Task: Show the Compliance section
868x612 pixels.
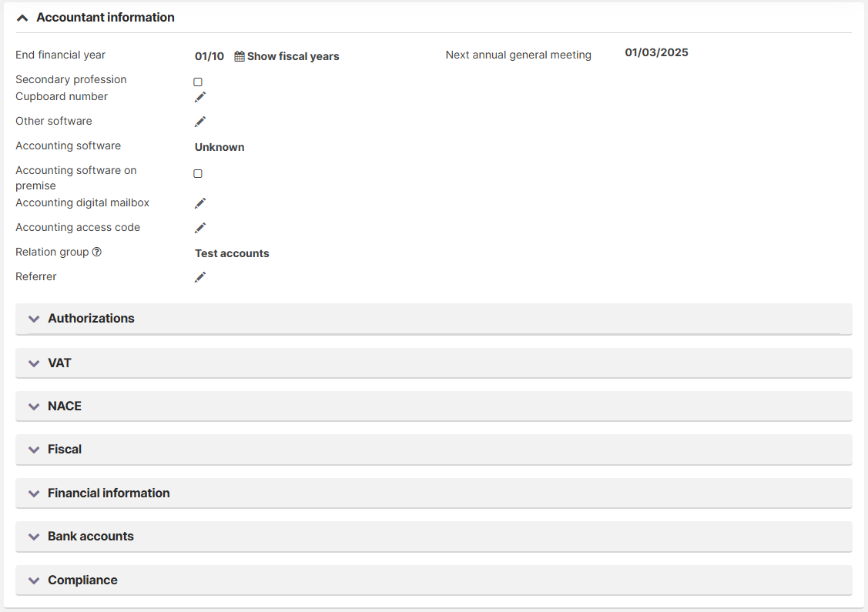Action: pyautogui.click(x=34, y=580)
